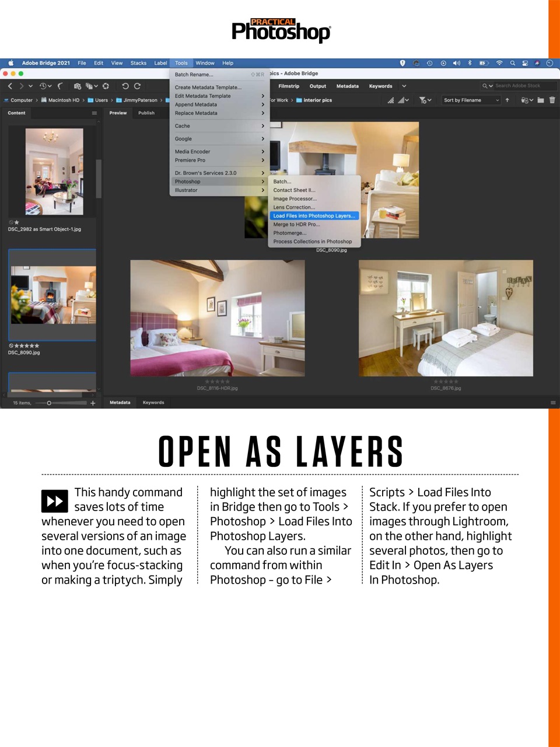Image resolution: width=560 pixels, height=747 pixels.
Task: Choose Load Files into Photoshop Layers
Action: tap(314, 215)
